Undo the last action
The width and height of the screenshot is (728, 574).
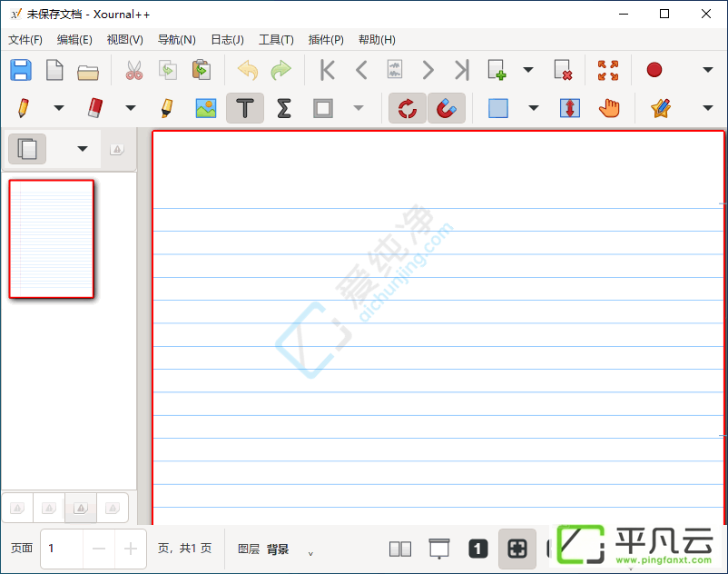click(248, 70)
